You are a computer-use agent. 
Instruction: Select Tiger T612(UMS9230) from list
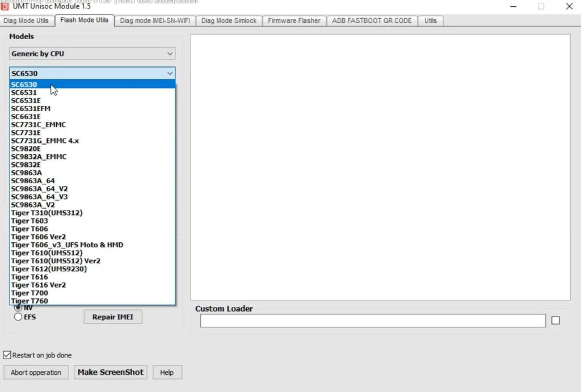(x=92, y=269)
